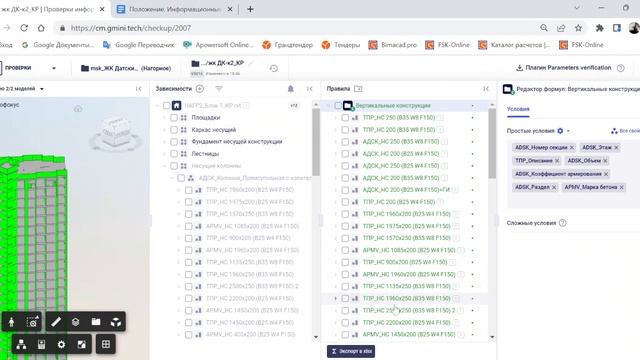Toggle the fullscreen icon in the viewer toolbar
This screenshot has height=360, width=640.
[82, 344]
